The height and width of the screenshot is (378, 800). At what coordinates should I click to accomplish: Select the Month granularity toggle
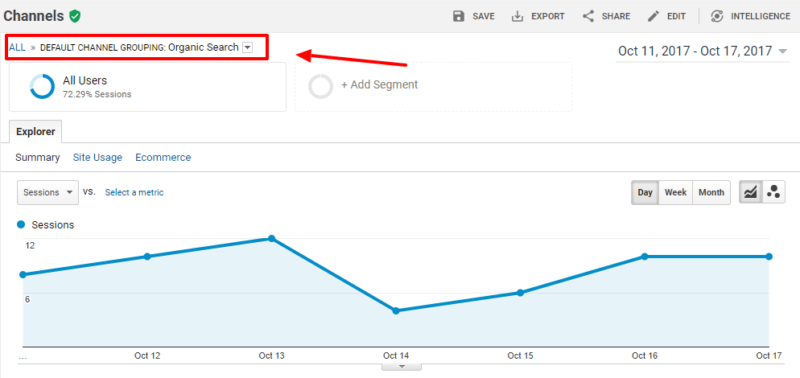pos(711,192)
